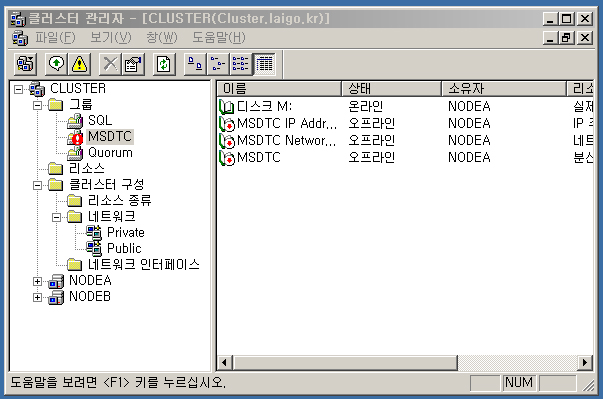Click the CLUSTER root icon
This screenshot has height=399, width=603.
(x=37, y=89)
